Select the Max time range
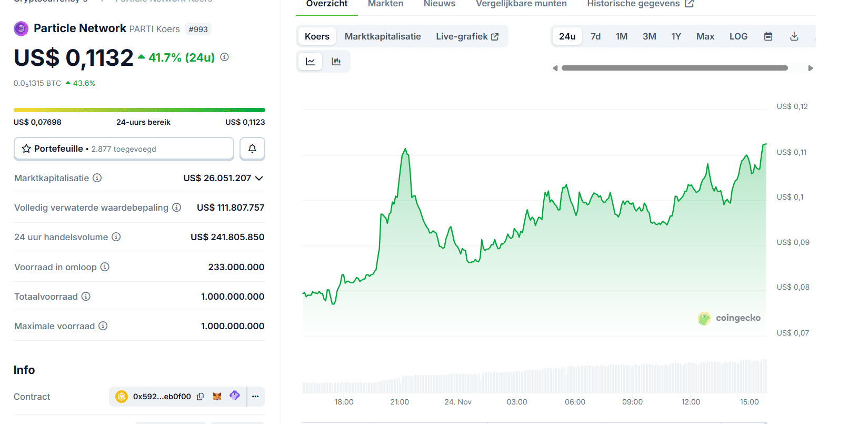The image size is (868, 424). (x=705, y=36)
